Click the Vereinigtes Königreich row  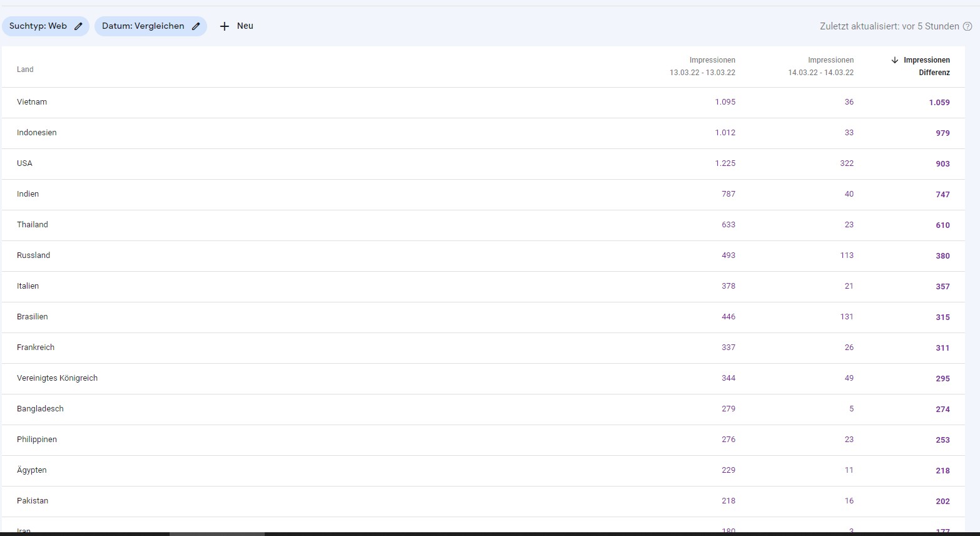57,378
